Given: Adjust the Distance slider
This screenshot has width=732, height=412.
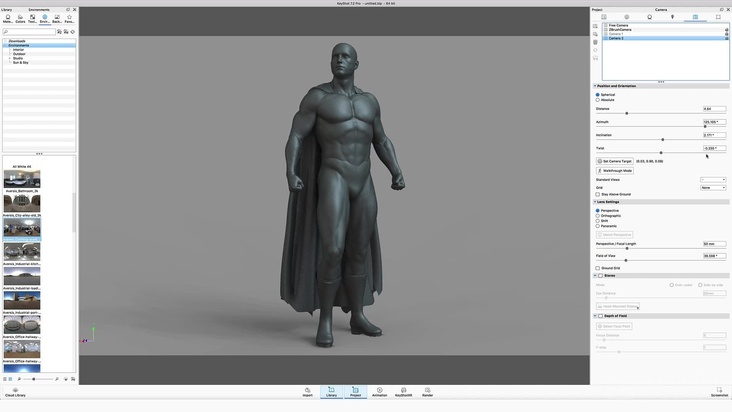Looking at the screenshot, I should 626,113.
